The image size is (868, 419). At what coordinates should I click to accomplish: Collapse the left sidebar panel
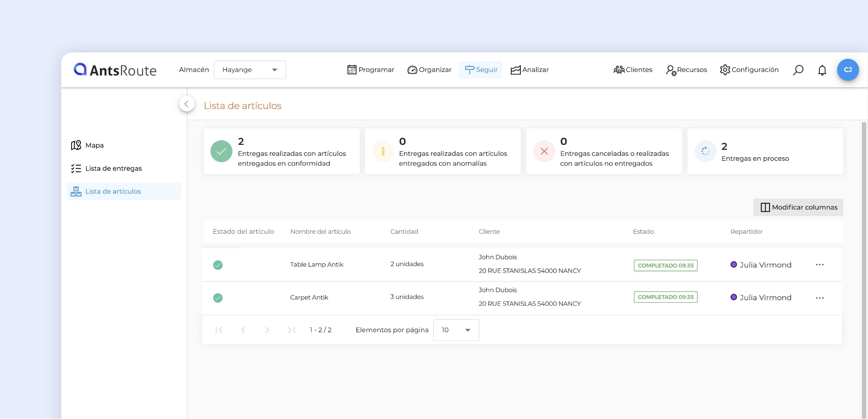click(187, 104)
